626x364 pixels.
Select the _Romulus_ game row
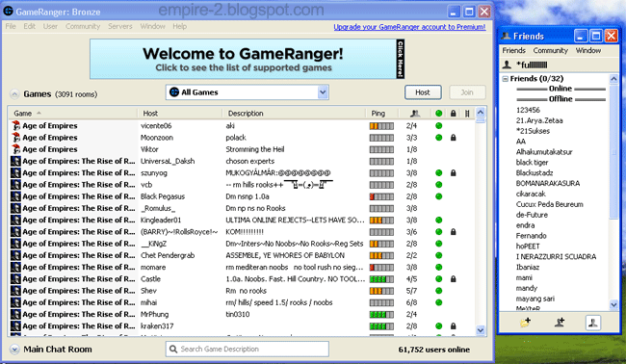[x=242, y=208]
